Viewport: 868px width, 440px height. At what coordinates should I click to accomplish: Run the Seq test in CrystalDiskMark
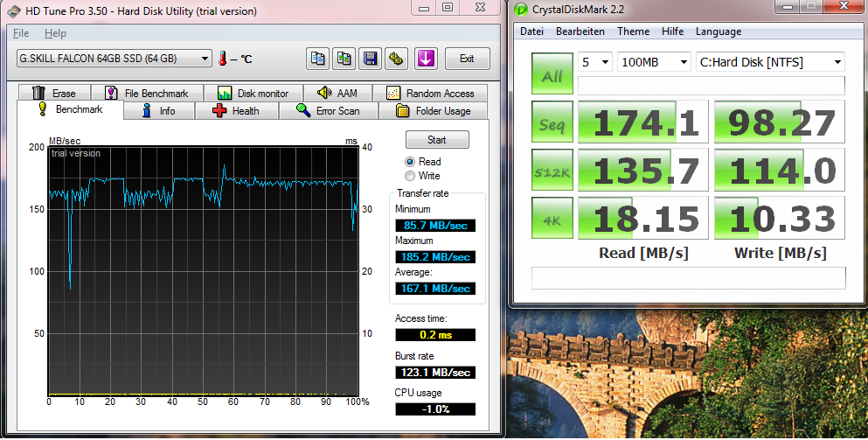coord(552,122)
